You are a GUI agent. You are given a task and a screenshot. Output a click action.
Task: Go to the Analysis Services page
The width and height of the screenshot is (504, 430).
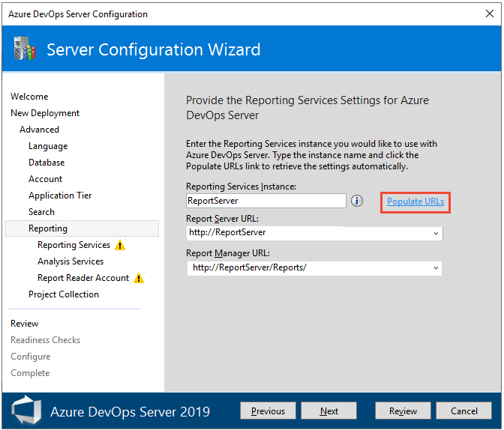click(x=70, y=261)
